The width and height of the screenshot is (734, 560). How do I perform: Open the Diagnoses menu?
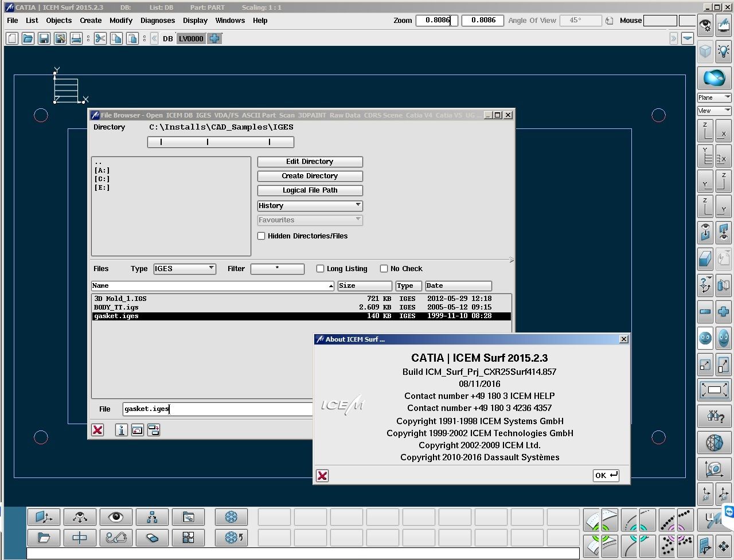158,21
